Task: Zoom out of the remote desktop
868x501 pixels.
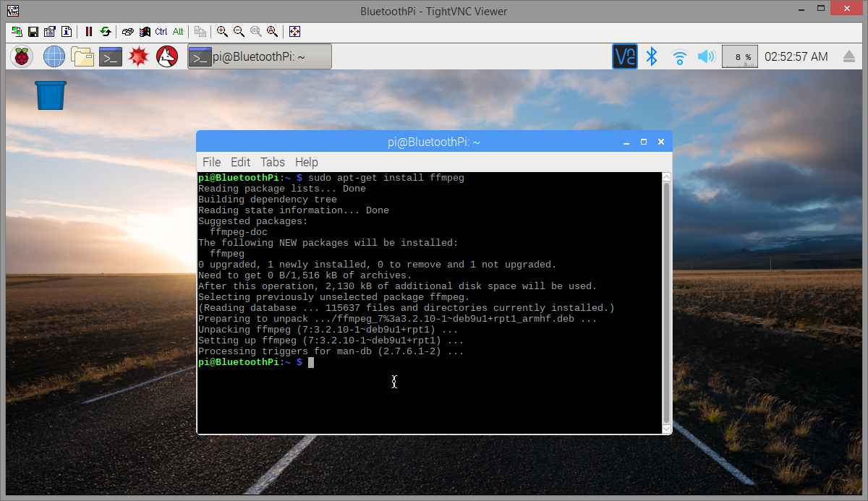Action: click(x=239, y=32)
